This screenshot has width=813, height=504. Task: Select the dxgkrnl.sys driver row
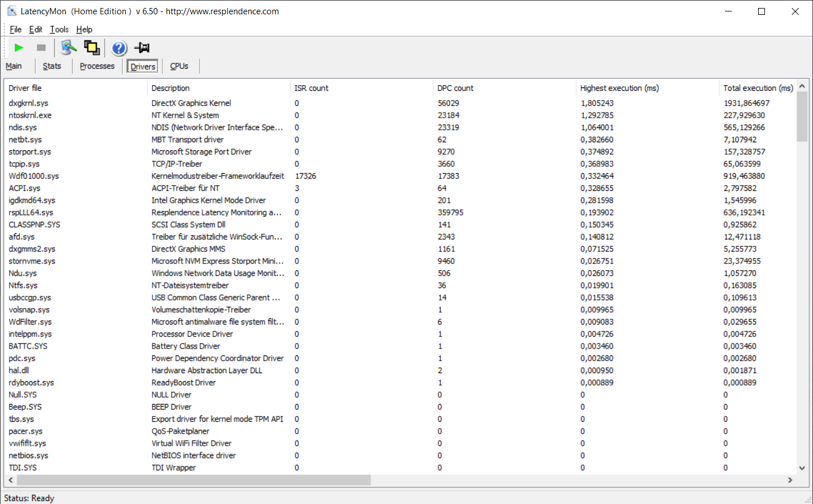coord(29,103)
